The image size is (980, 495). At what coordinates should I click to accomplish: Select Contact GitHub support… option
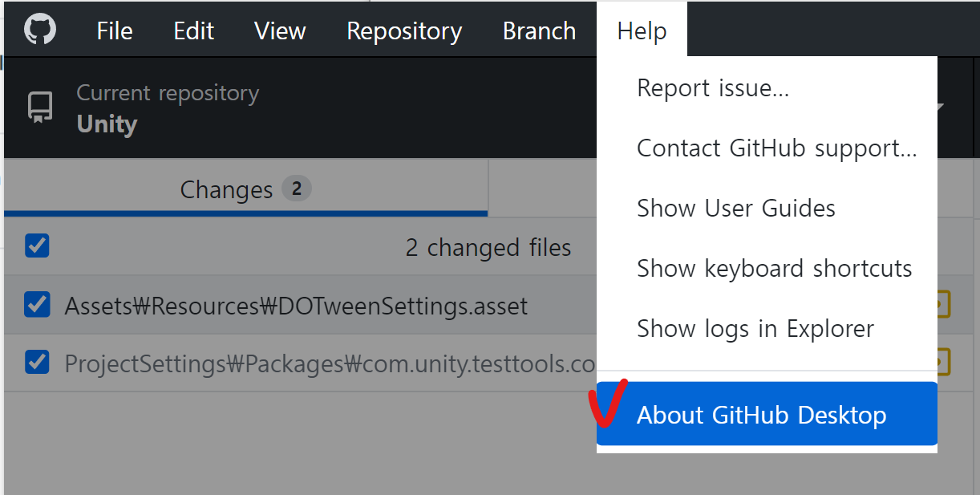(x=776, y=148)
